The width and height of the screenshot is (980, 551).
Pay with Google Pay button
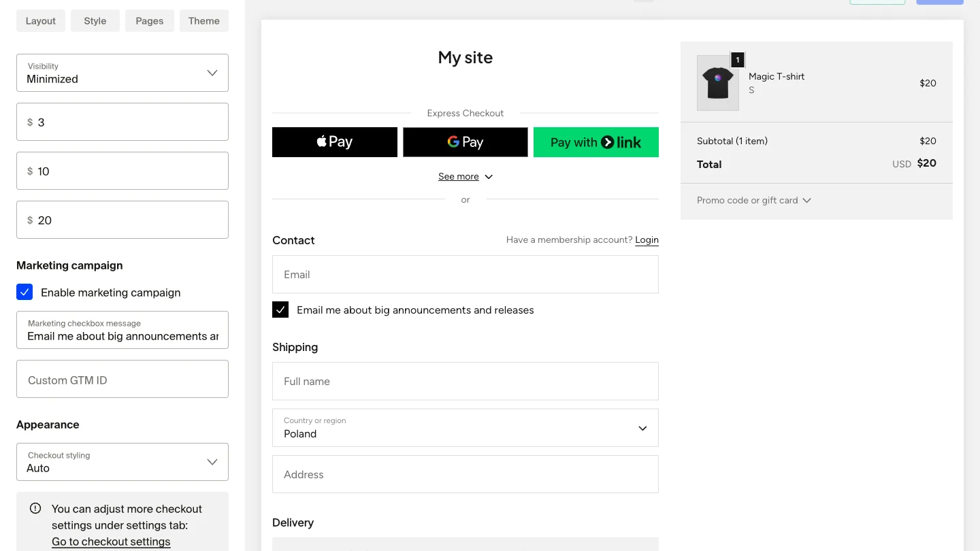pos(465,142)
